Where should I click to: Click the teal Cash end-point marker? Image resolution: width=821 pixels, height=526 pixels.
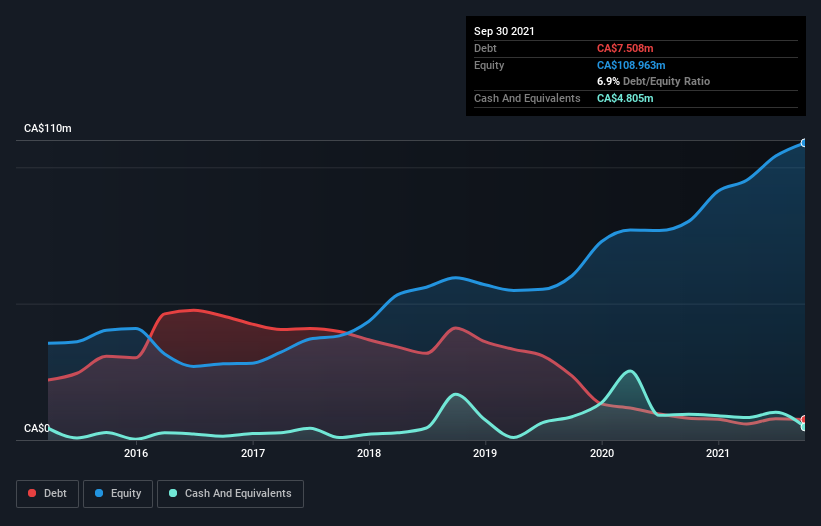tap(804, 427)
